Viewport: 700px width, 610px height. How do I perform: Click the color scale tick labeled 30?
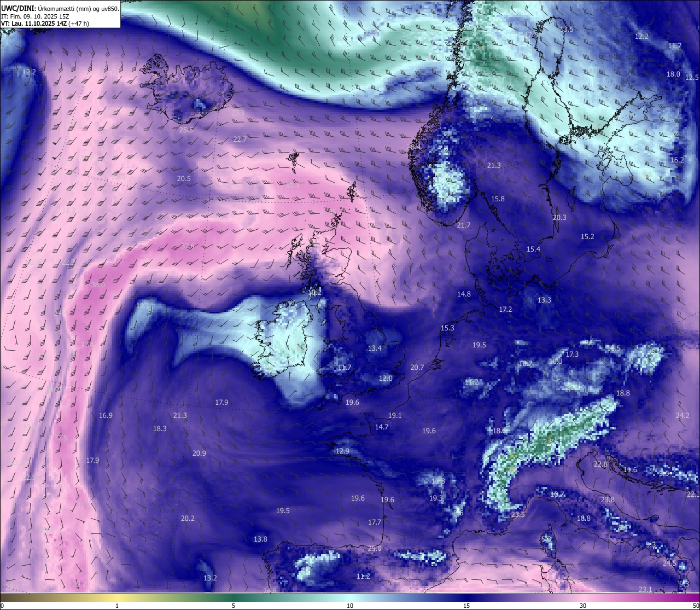583,606
